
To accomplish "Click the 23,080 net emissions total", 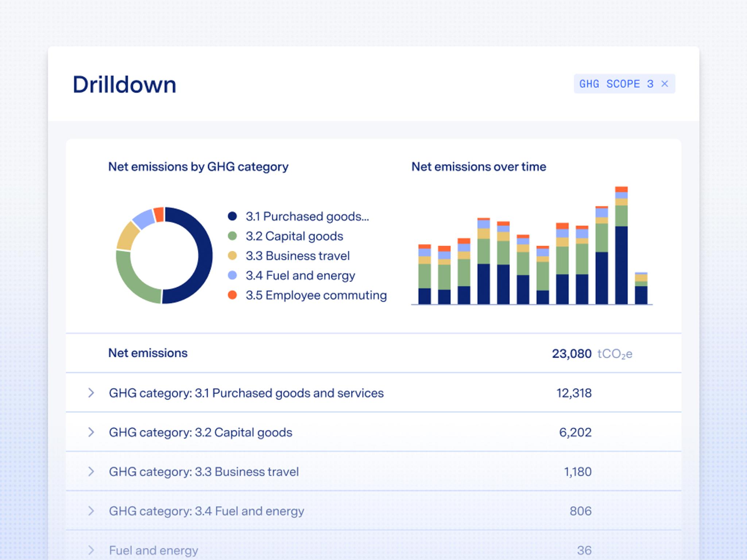I will coord(571,354).
